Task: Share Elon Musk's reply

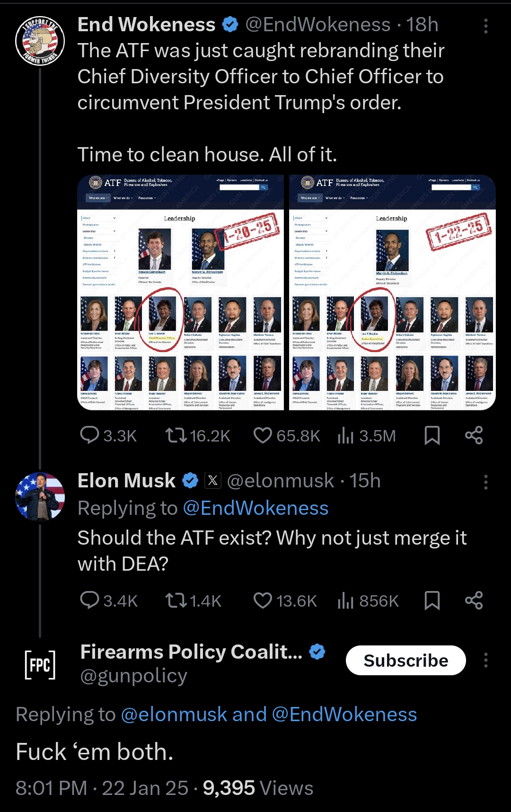Action: tap(474, 600)
